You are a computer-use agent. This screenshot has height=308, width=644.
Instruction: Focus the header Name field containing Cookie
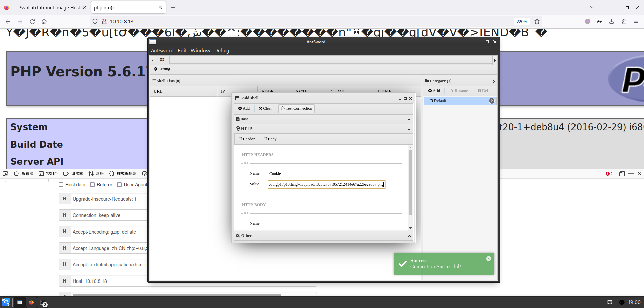(x=326, y=174)
